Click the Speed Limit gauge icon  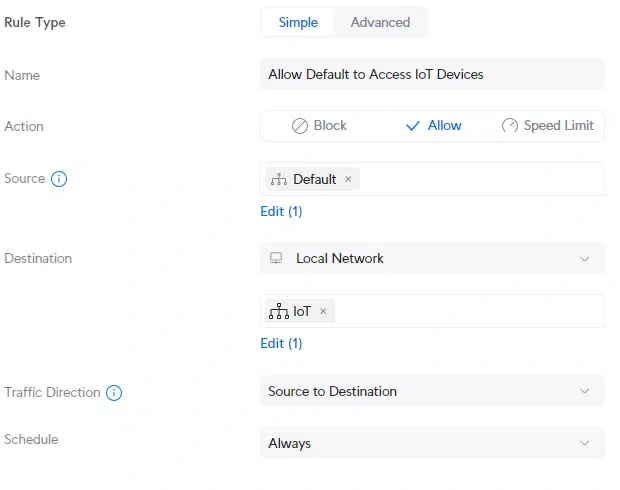510,126
